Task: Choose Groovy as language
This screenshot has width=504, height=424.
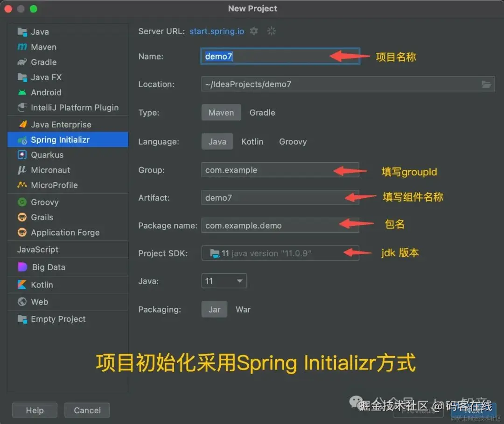Action: 293,141
